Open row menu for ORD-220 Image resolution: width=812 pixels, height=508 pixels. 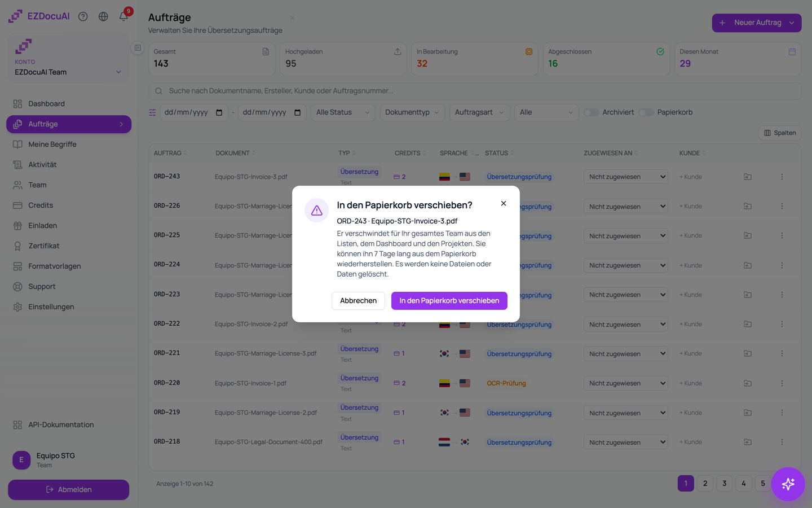click(x=782, y=383)
